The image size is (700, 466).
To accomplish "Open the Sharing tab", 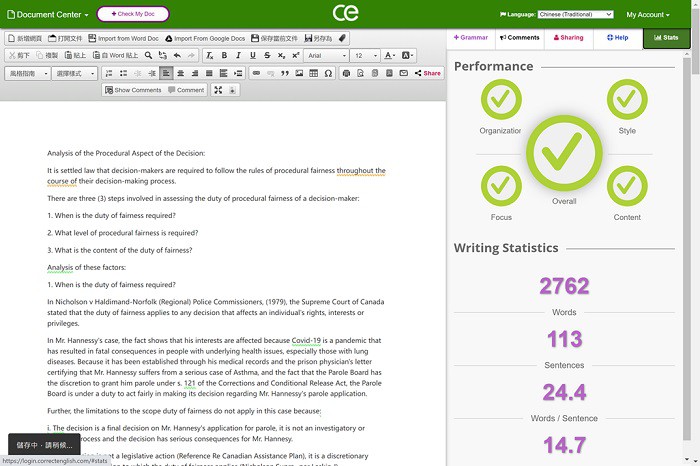I will (x=567, y=38).
